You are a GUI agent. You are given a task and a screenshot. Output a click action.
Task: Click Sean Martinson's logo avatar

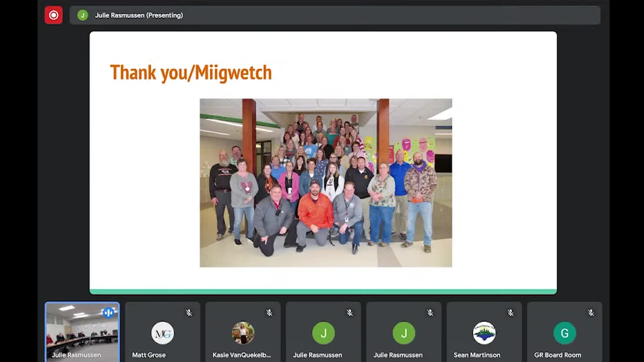point(484,333)
